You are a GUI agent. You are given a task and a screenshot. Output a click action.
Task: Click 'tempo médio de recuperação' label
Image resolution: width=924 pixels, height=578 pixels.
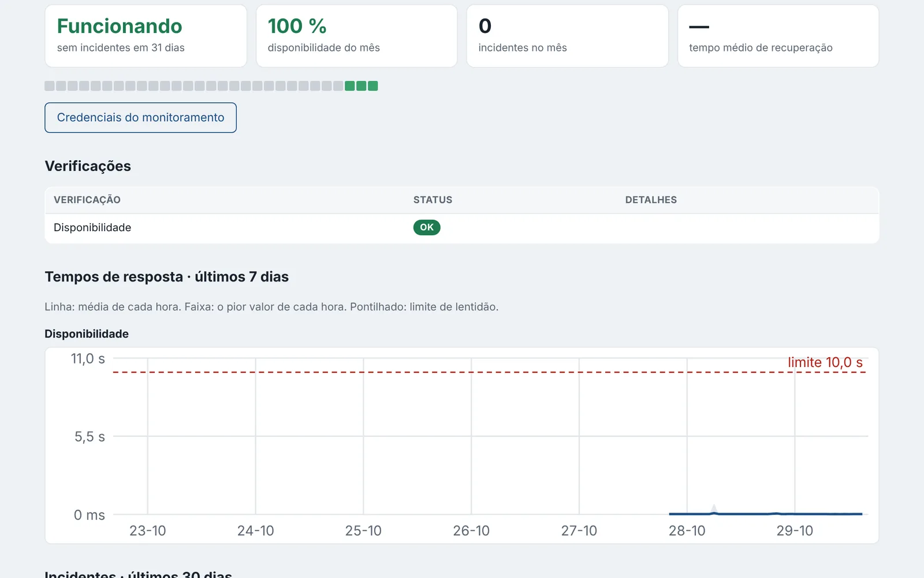coord(761,47)
